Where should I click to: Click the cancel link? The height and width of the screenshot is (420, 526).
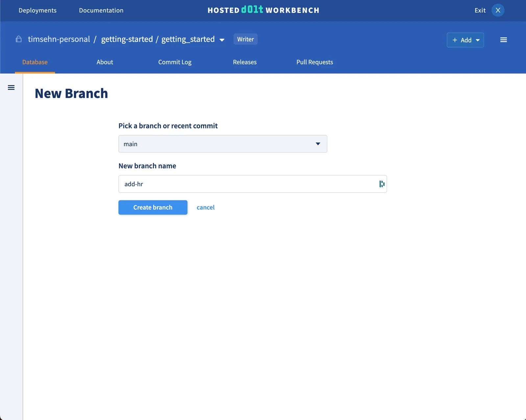[x=205, y=207]
